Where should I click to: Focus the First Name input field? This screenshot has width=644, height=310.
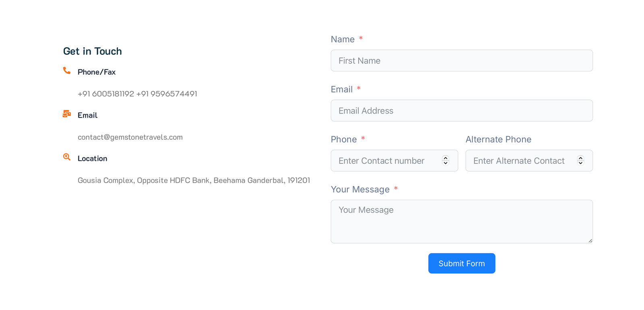(x=462, y=60)
